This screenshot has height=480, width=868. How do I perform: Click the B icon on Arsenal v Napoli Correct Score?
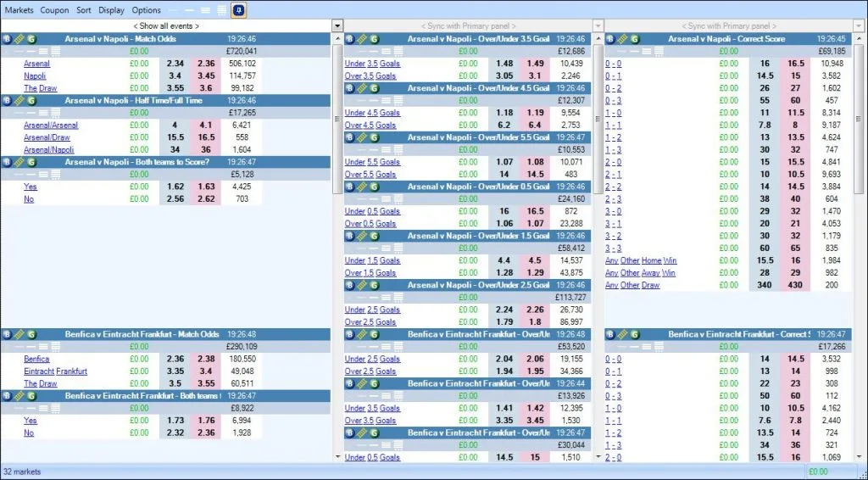coord(610,39)
